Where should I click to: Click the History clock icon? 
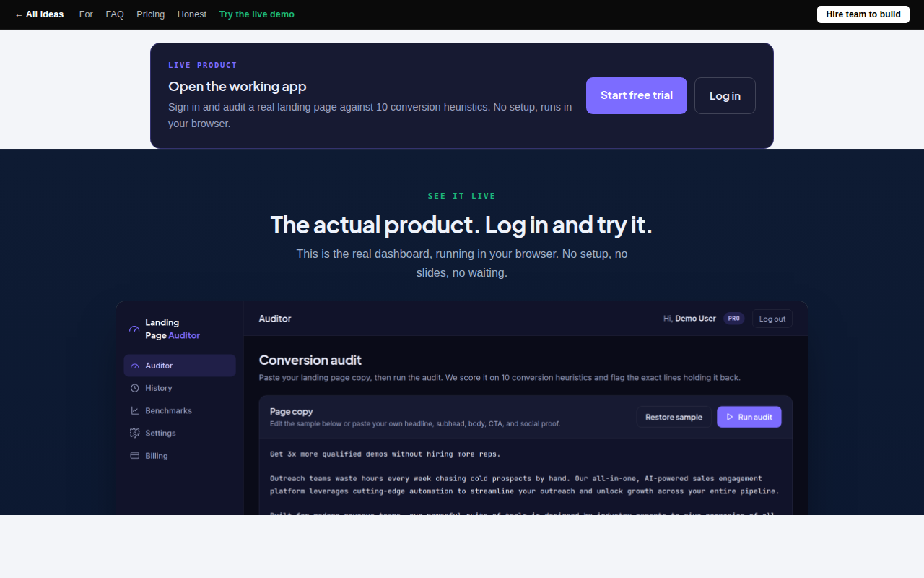134,388
